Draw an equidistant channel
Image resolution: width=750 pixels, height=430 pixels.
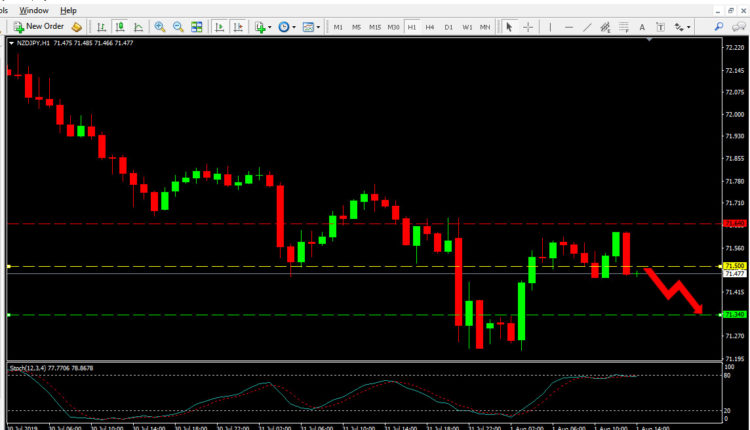(x=605, y=27)
